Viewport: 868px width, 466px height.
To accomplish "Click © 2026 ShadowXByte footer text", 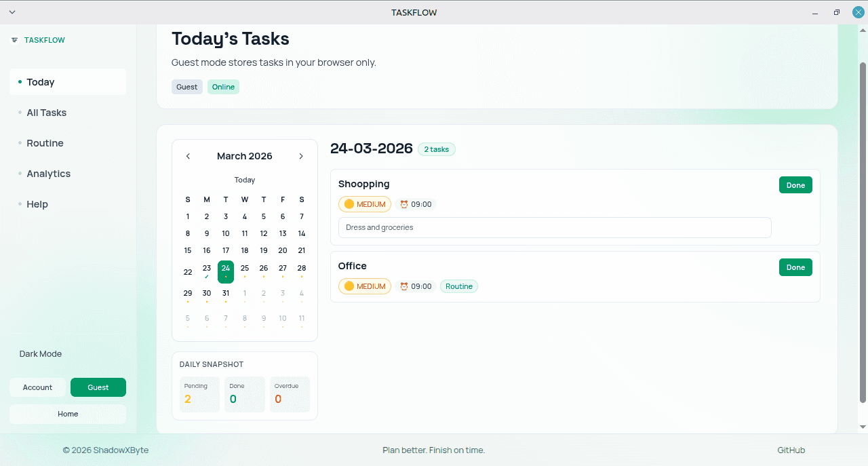I will pyautogui.click(x=106, y=450).
